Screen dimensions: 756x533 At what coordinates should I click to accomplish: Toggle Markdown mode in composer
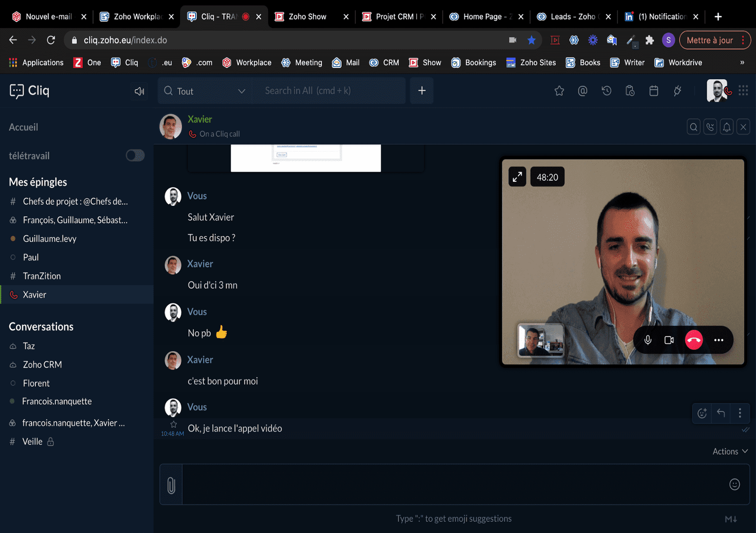731,519
